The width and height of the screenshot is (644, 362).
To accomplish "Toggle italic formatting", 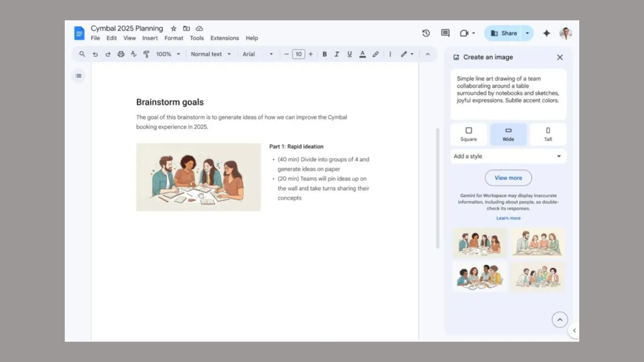I will (337, 54).
